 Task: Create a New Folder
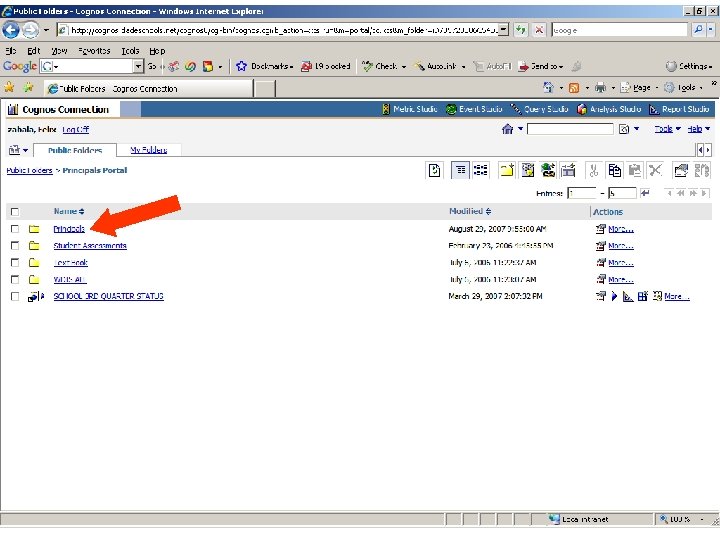(x=507, y=170)
